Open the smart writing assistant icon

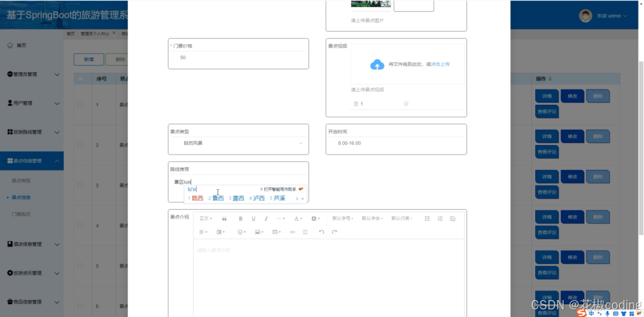tap(301, 189)
